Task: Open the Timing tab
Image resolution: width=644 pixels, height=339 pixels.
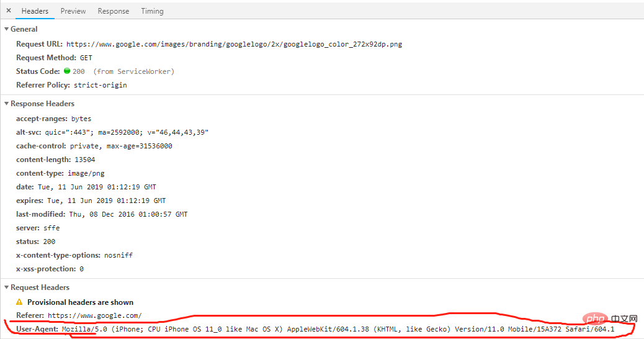Action: (x=153, y=11)
